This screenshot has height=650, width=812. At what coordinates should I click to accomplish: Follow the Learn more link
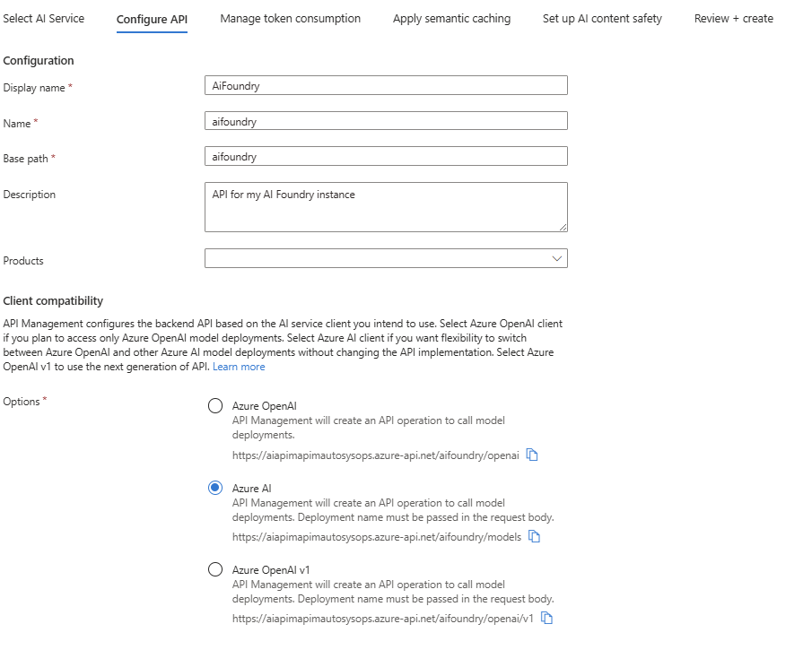pyautogui.click(x=239, y=367)
